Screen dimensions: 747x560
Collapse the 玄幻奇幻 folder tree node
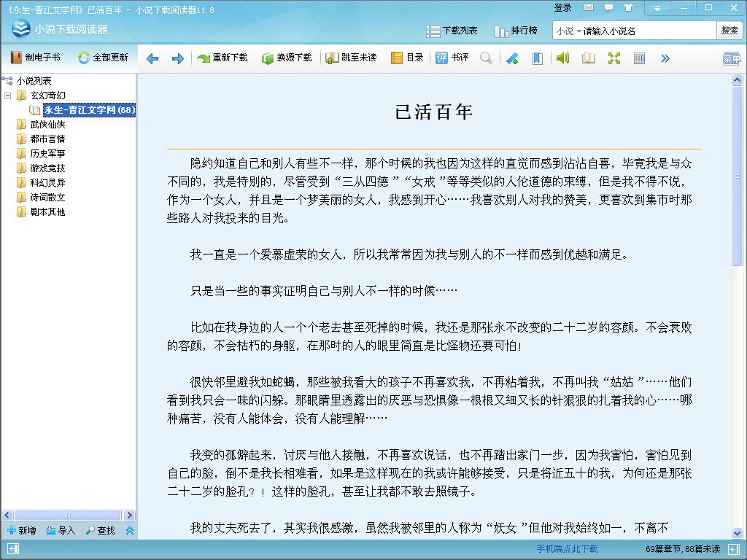pyautogui.click(x=8, y=96)
